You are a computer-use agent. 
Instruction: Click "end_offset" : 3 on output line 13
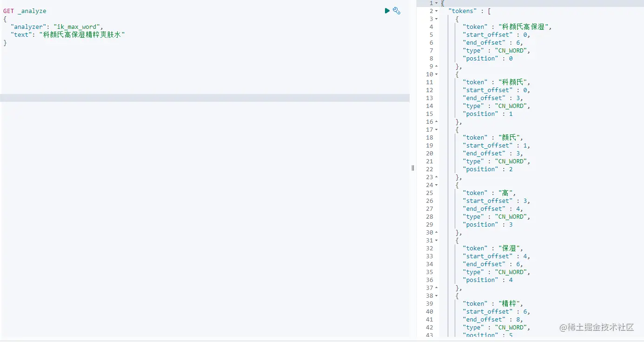[492, 98]
